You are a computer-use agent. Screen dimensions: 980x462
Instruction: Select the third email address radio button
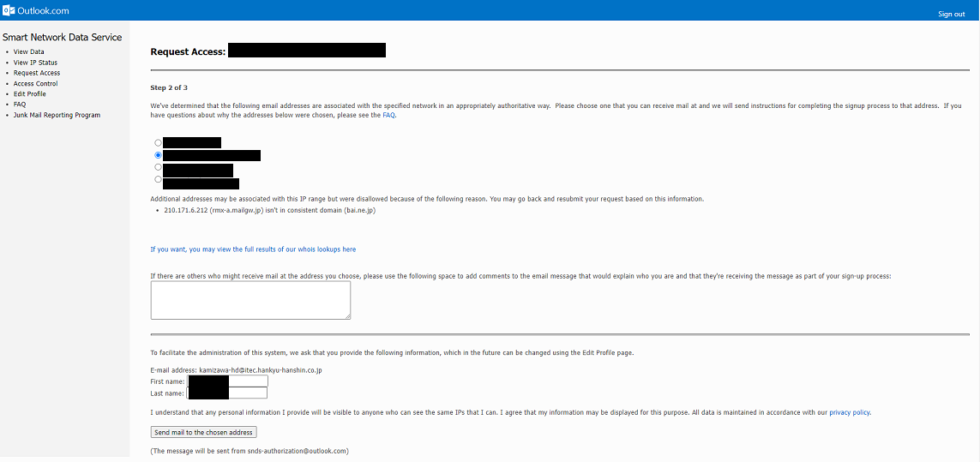click(158, 167)
